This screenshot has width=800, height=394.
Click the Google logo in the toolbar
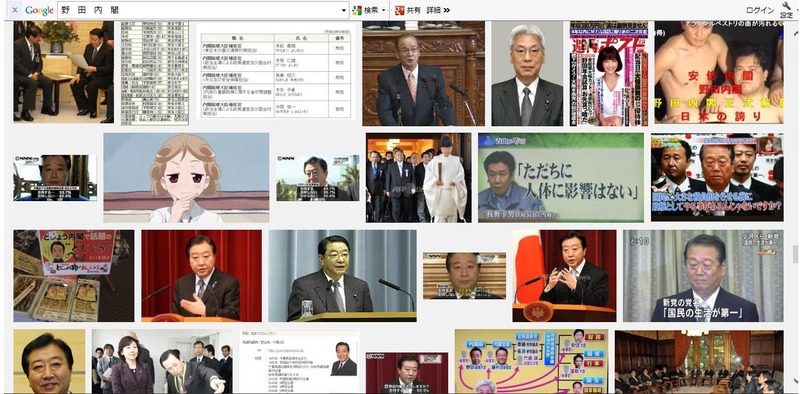point(39,10)
